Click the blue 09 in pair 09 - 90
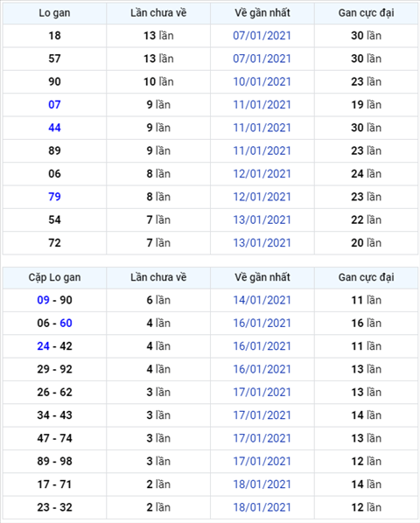Image resolution: width=420 pixels, height=523 pixels. point(44,300)
